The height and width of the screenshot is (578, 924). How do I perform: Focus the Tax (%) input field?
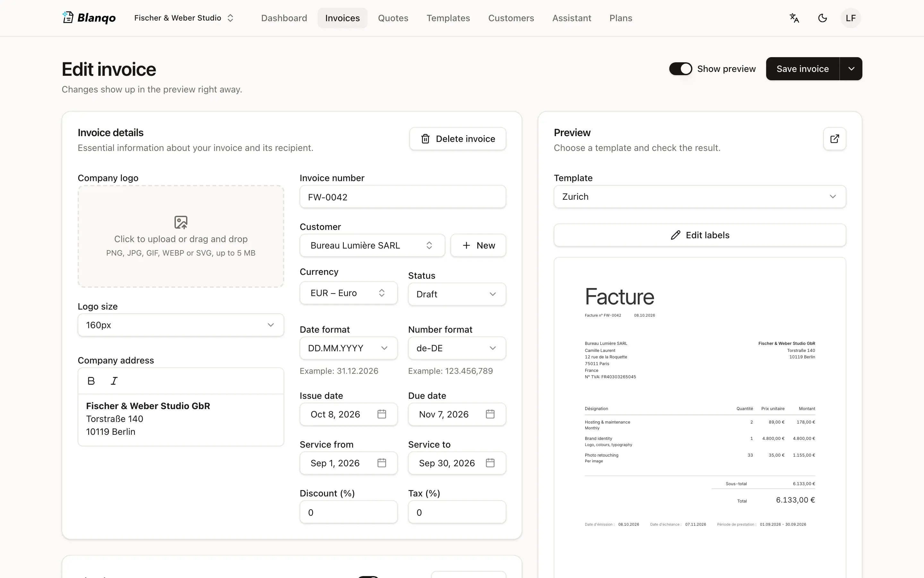pos(457,512)
